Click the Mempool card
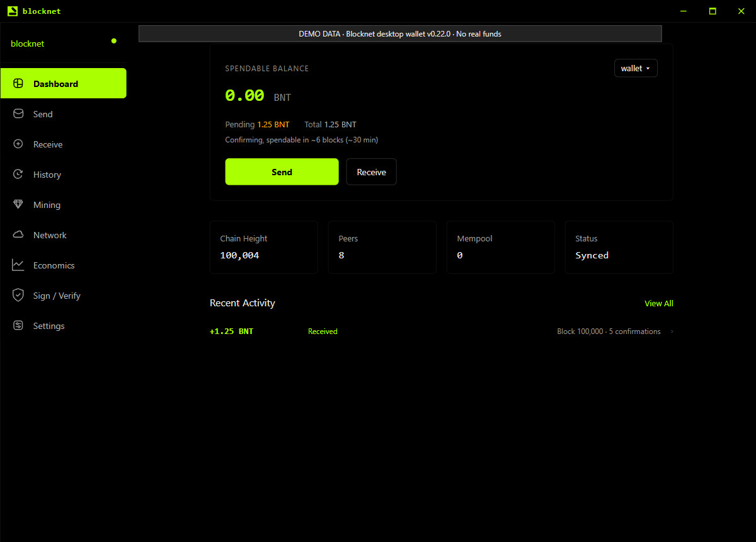Viewport: 756px width, 542px height. pos(501,247)
